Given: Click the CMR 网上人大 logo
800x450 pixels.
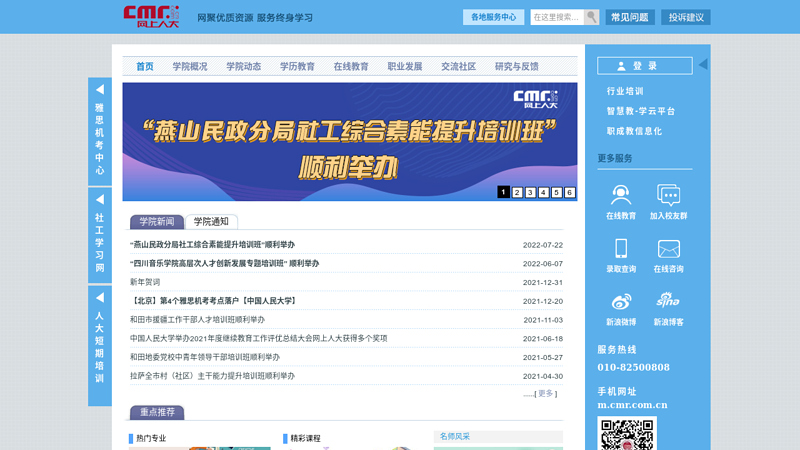Looking at the screenshot, I should coord(151,17).
